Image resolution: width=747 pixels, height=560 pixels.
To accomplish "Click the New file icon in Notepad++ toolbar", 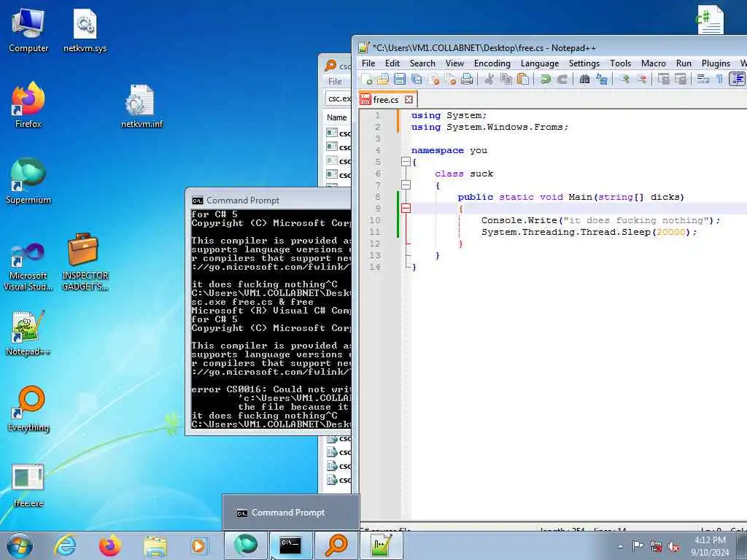I will (x=367, y=79).
